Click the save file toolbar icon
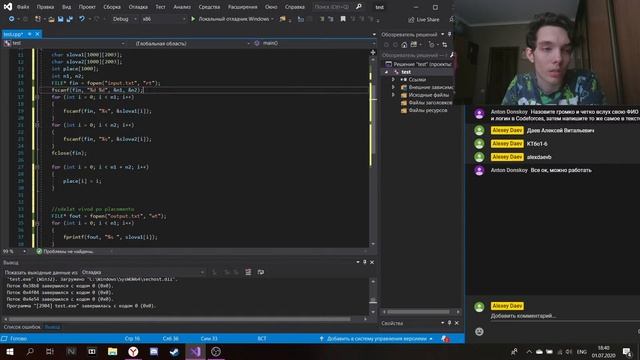640x360 pixels. point(60,19)
